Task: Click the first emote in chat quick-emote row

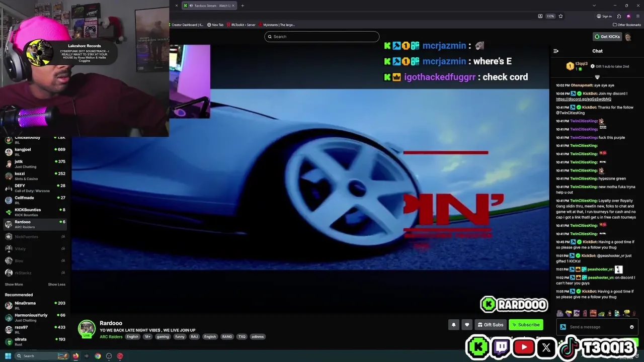Action: click(x=560, y=313)
